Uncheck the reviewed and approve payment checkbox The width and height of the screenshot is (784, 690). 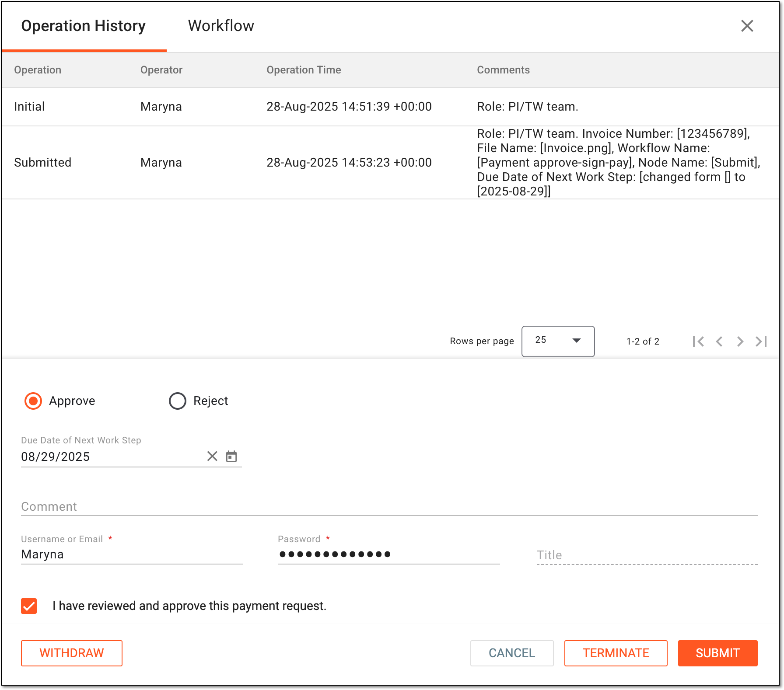[x=29, y=606]
